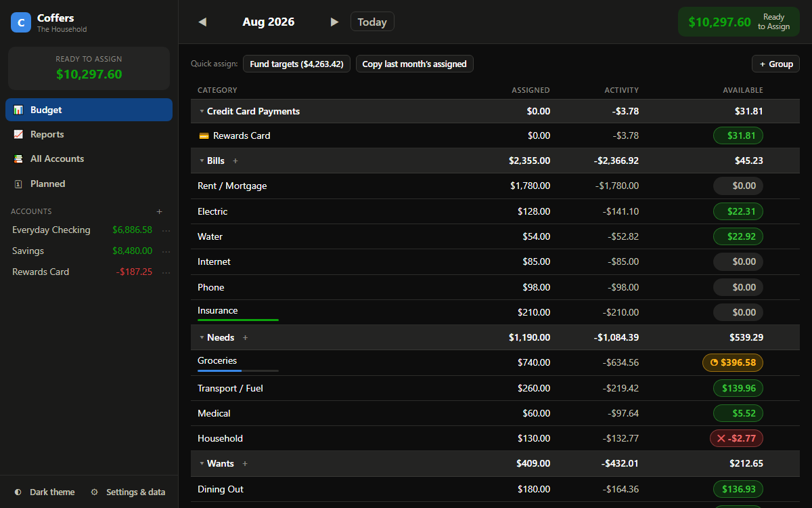The image size is (812, 508).
Task: Edit the Water assigned amount $54.00
Action: (x=537, y=236)
